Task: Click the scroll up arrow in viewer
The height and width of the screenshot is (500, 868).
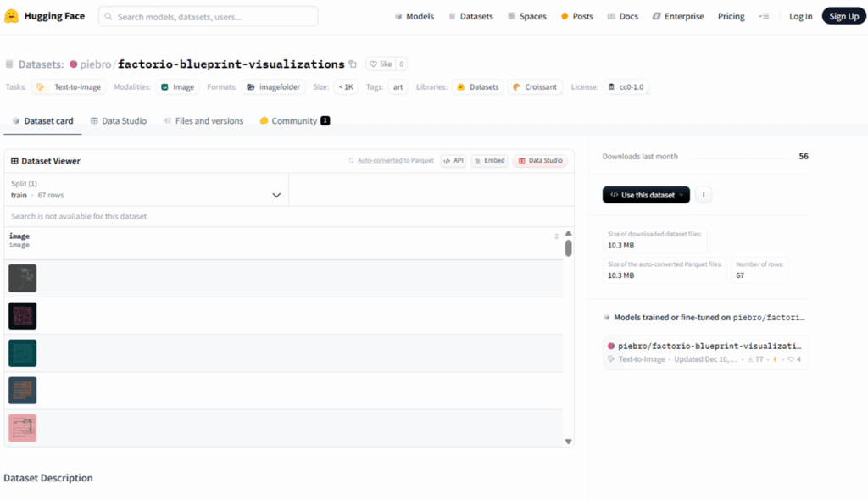Action: click(x=568, y=233)
